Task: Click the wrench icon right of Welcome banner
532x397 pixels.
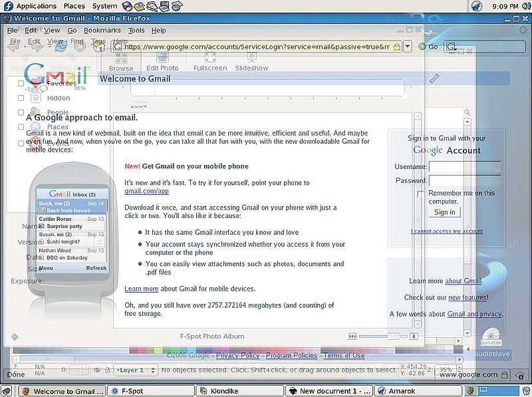Action: [434, 78]
